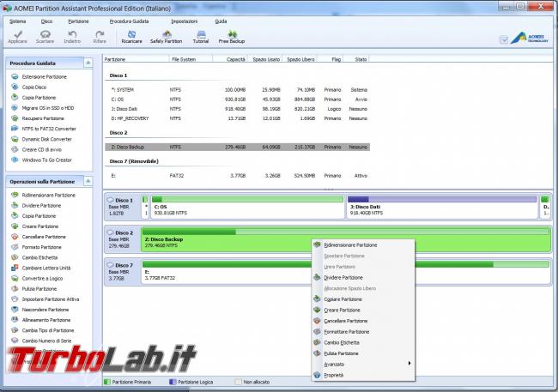This screenshot has width=558, height=392.
Task: Open NTFS to FAT32 Converter
Action: coord(49,129)
